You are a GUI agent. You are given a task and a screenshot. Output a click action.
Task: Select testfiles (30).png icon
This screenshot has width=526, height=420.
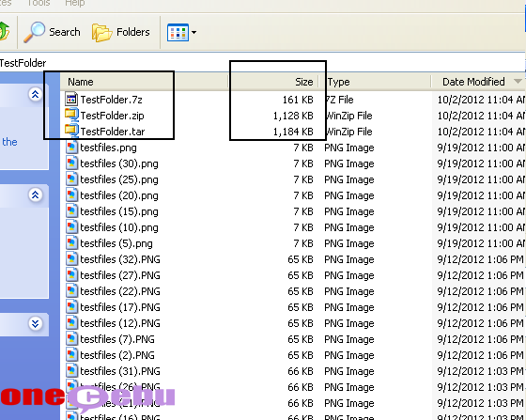71,163
